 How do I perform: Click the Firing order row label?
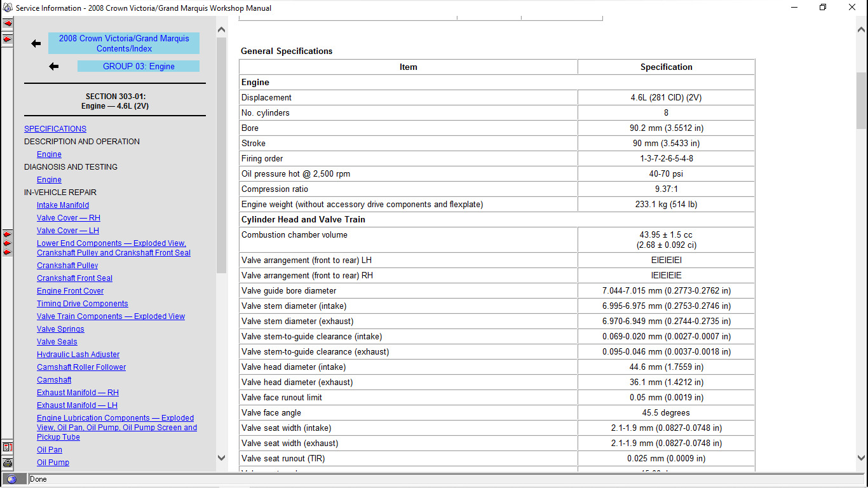point(262,159)
